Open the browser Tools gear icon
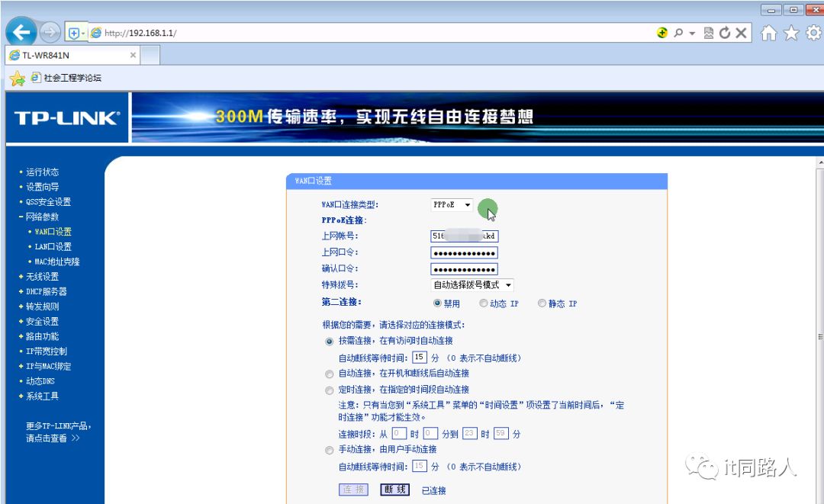 814,33
